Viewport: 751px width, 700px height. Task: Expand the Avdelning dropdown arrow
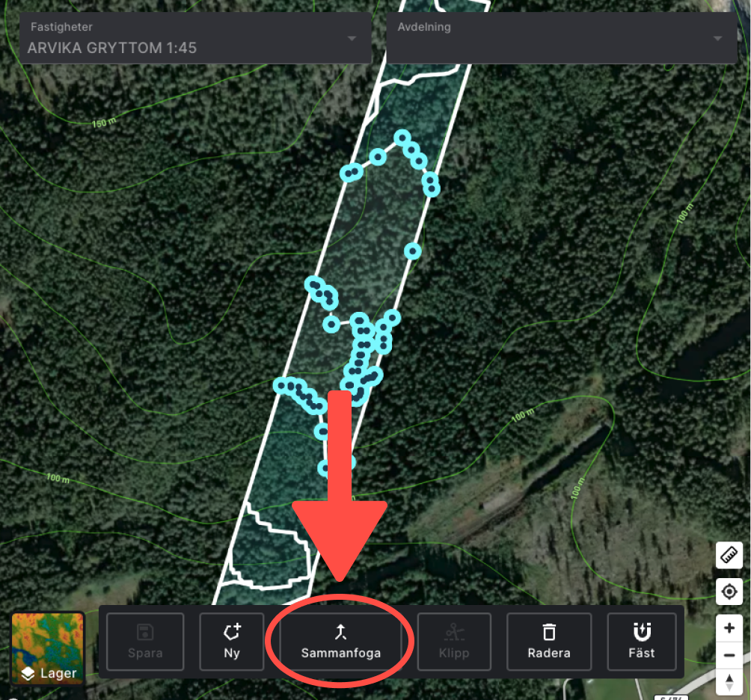(x=717, y=38)
